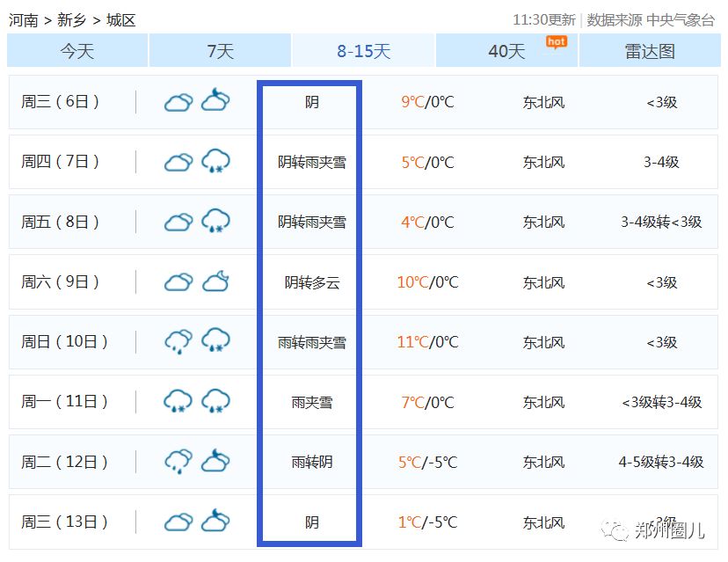Click the first sleet icon for 周一 11日
728x562 pixels.
point(178,402)
